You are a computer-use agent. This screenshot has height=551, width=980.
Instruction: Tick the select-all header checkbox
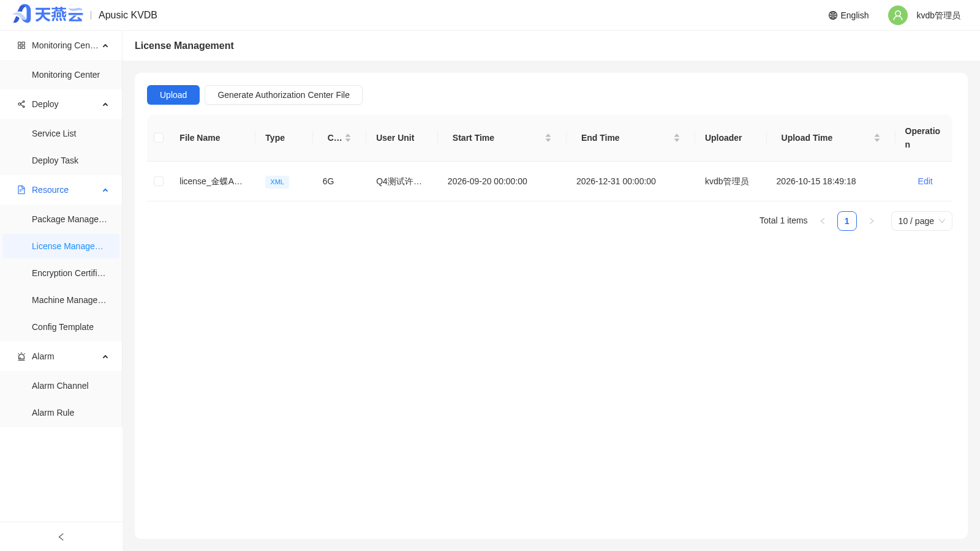159,138
